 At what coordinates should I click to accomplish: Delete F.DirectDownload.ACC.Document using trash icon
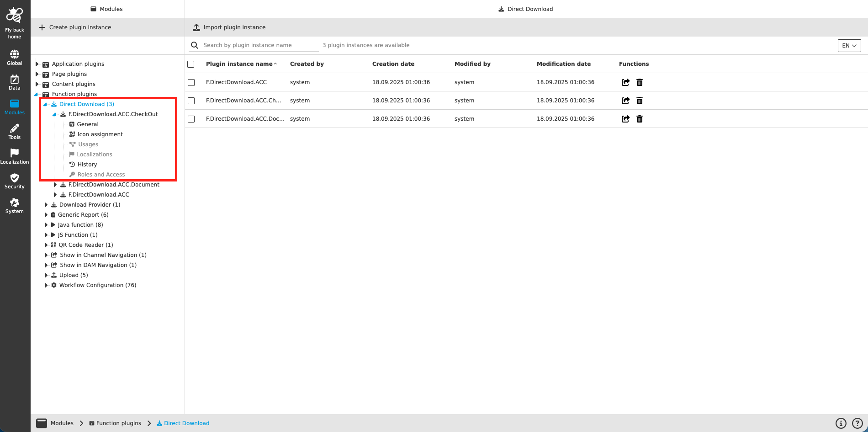point(640,119)
